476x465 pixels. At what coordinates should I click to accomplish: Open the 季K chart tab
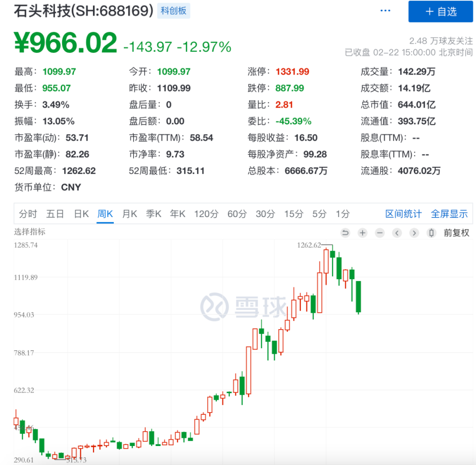tap(154, 214)
